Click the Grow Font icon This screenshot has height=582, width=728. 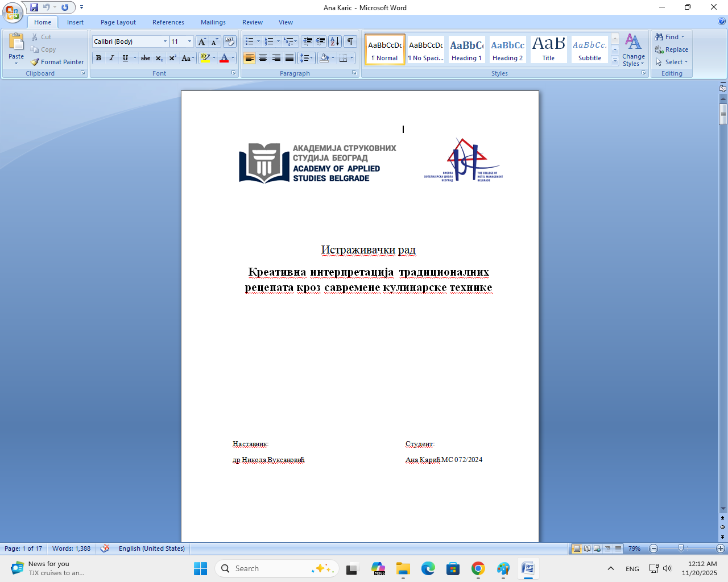(x=202, y=41)
